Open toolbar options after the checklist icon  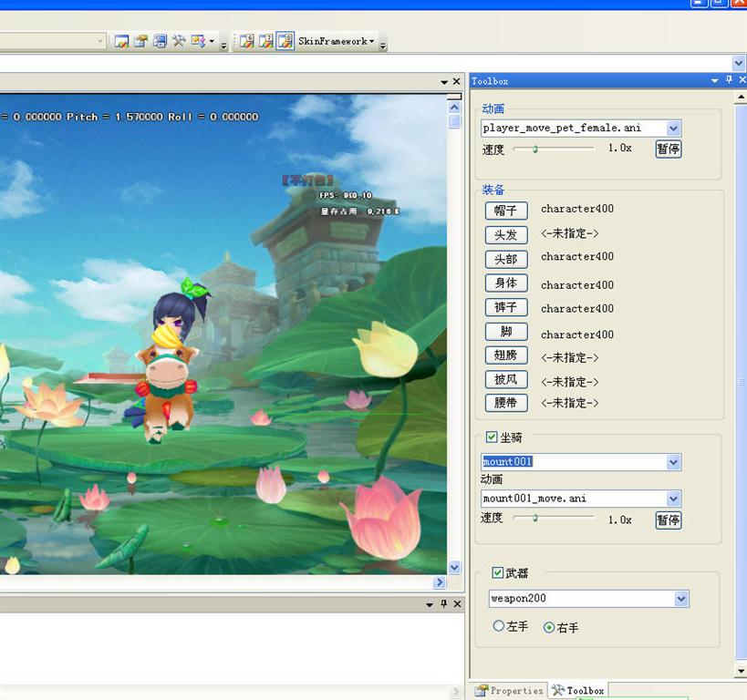223,46
